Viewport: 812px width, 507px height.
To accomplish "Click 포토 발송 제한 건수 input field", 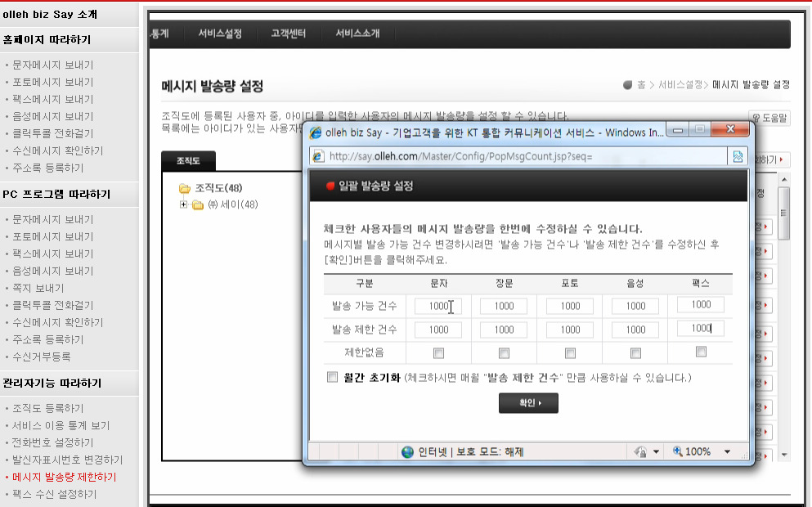I will [570, 330].
